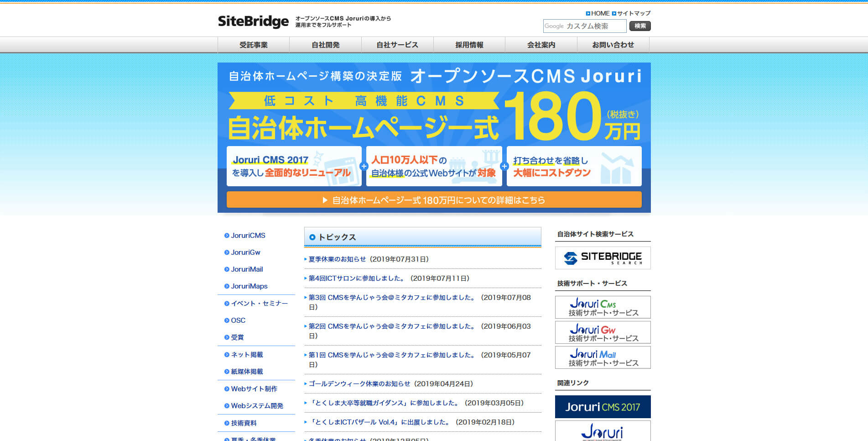Open JoruriCMS in the sidebar
The width and height of the screenshot is (868, 441).
click(248, 236)
